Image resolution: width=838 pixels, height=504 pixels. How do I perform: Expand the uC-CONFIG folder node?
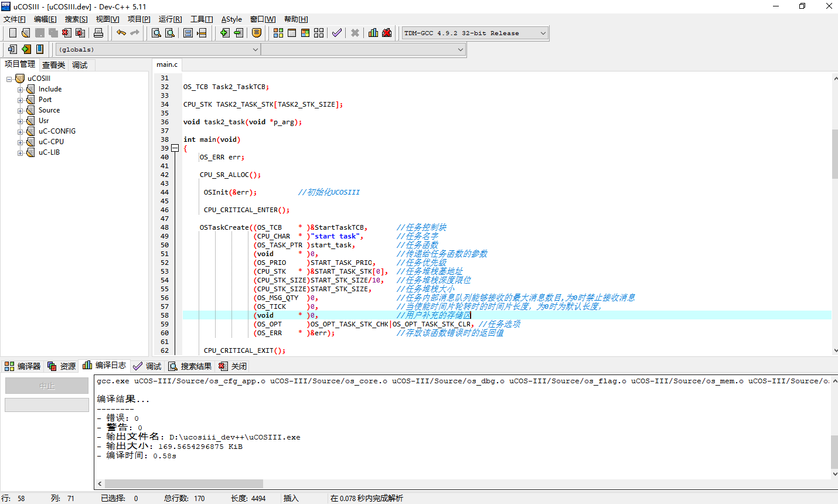pos(20,132)
